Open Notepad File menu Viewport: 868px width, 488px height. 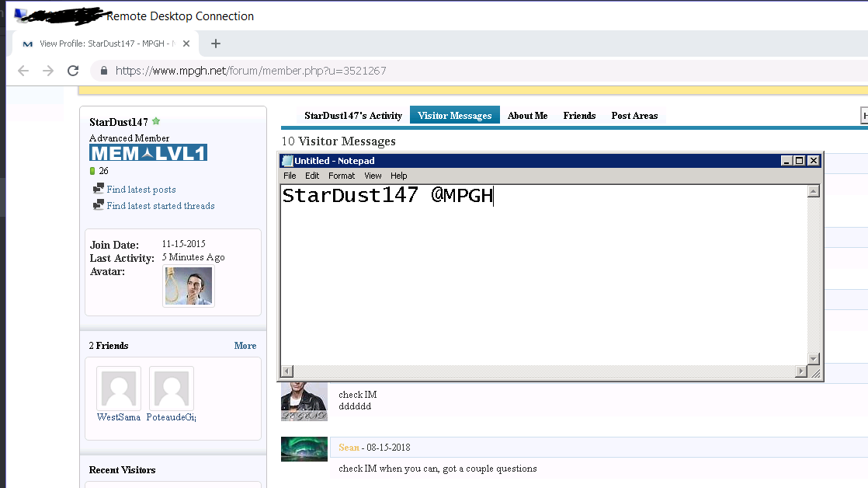coord(290,176)
